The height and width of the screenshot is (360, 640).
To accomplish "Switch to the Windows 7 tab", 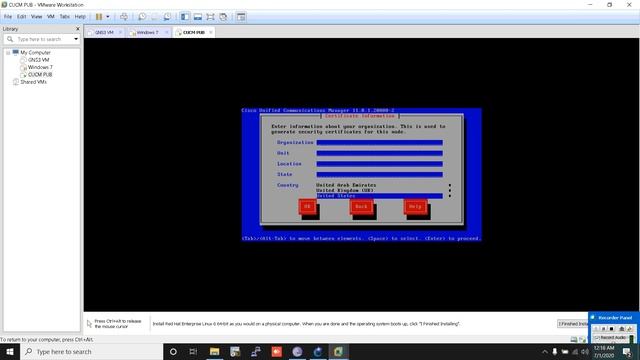I will pyautogui.click(x=147, y=32).
